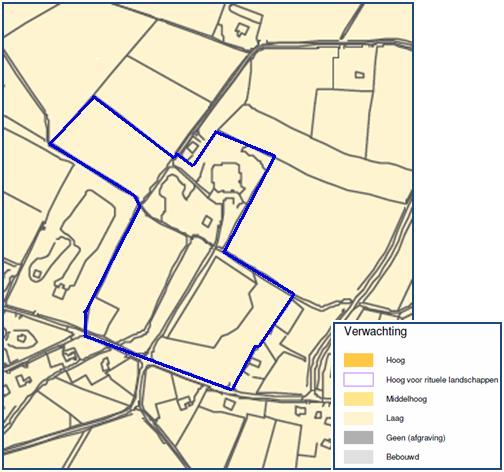The width and height of the screenshot is (504, 472).
Task: Click the Middelhoog yellow legend swatch
Action: click(358, 399)
